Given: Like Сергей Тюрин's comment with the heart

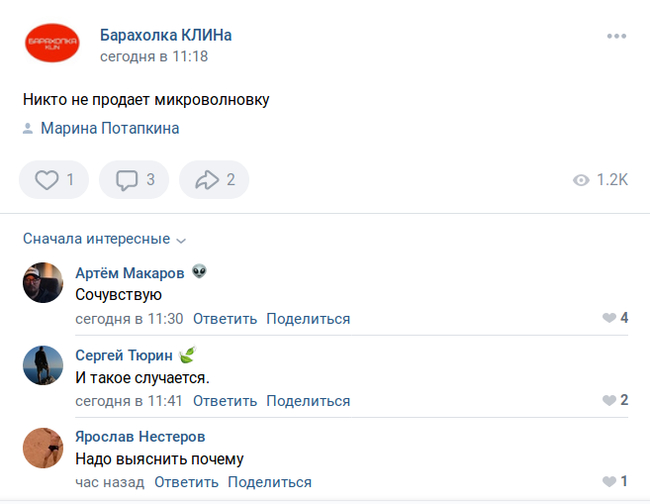Looking at the screenshot, I should click(x=609, y=400).
